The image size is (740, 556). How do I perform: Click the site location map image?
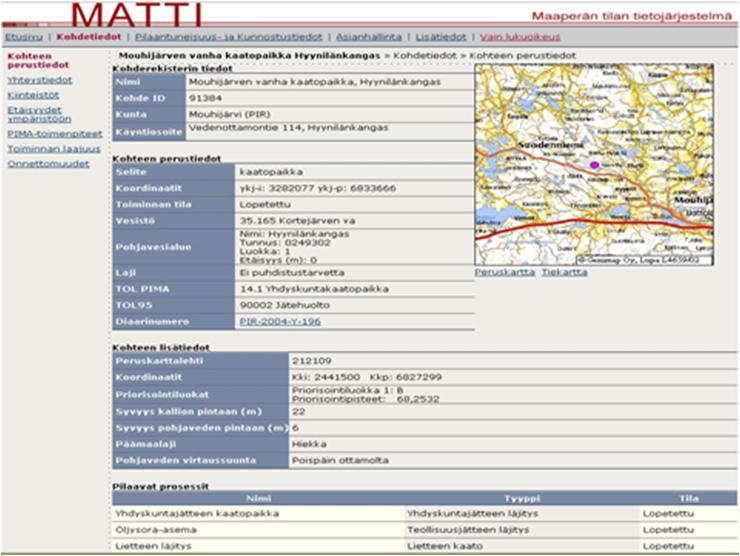click(594, 165)
